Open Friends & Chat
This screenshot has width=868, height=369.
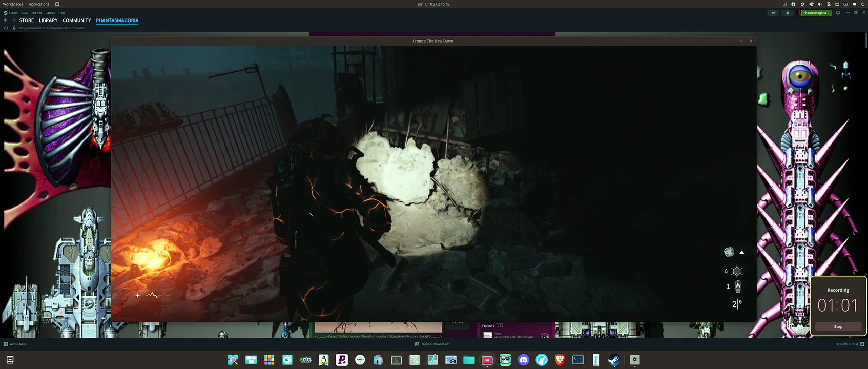(x=850, y=344)
